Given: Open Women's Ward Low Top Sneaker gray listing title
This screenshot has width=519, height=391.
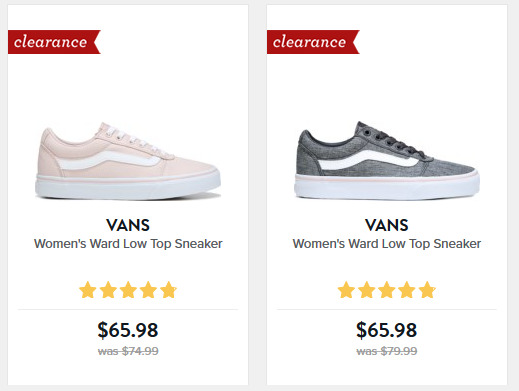Looking at the screenshot, I should [387, 244].
